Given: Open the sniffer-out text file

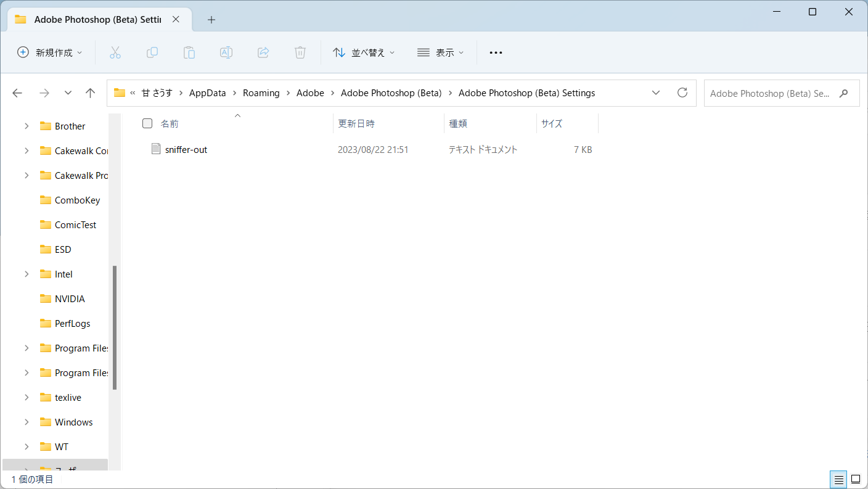Looking at the screenshot, I should coord(187,149).
